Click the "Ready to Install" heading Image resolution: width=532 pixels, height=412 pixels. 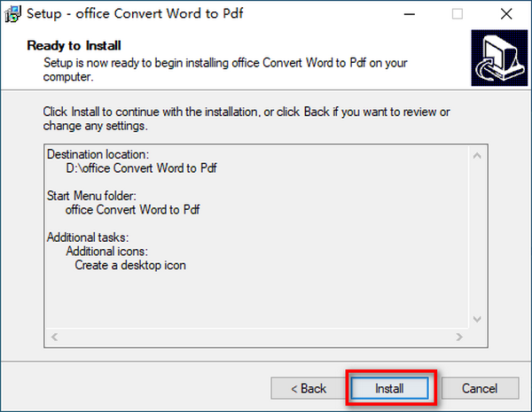coord(74,45)
